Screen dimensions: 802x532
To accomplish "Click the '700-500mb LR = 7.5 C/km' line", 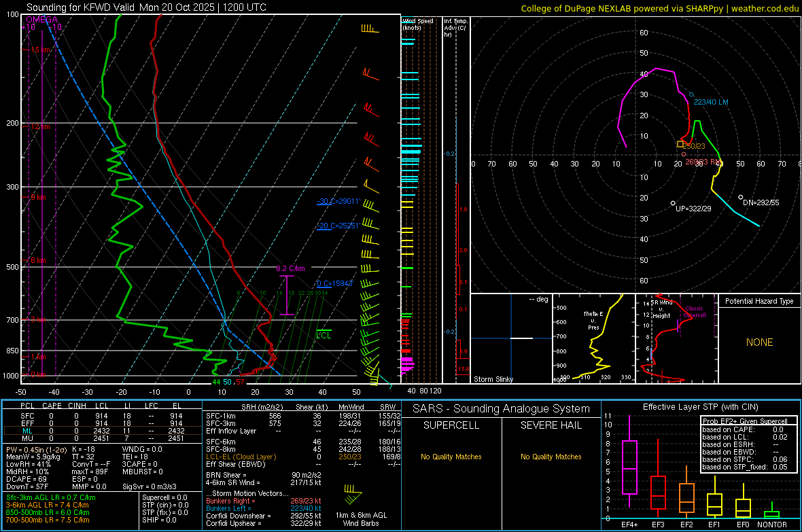I will pyautogui.click(x=48, y=520).
